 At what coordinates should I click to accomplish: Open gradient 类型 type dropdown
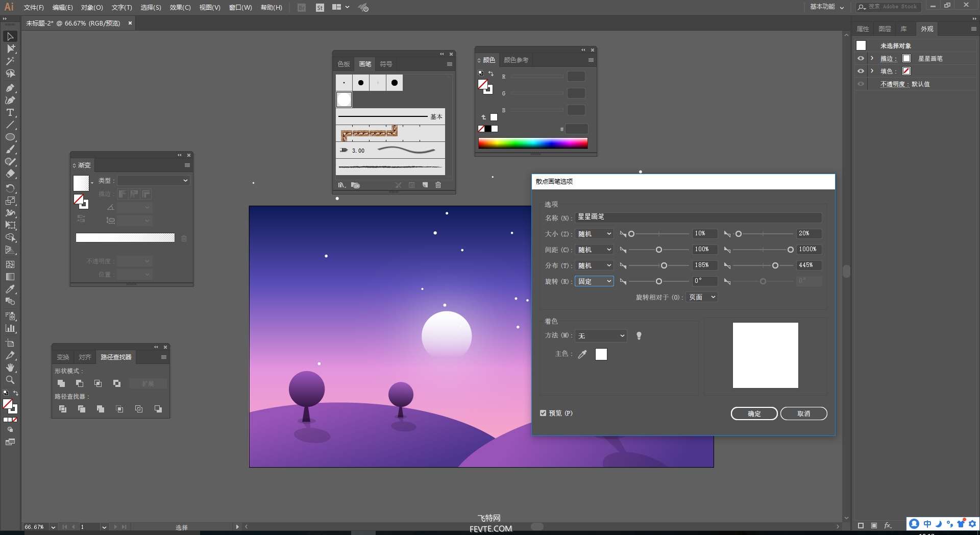154,181
